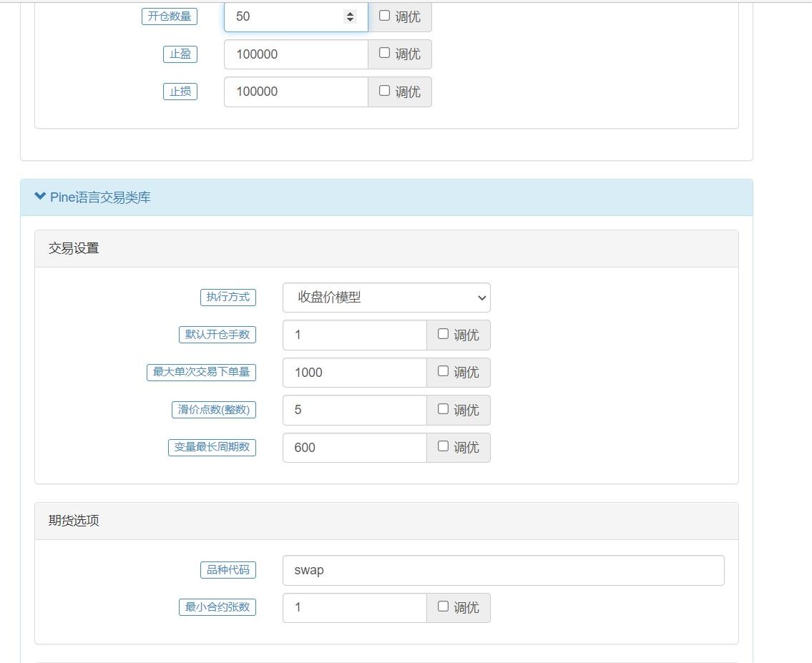Check 调优 option beside the 止盈 field
812x663 pixels.
point(385,54)
